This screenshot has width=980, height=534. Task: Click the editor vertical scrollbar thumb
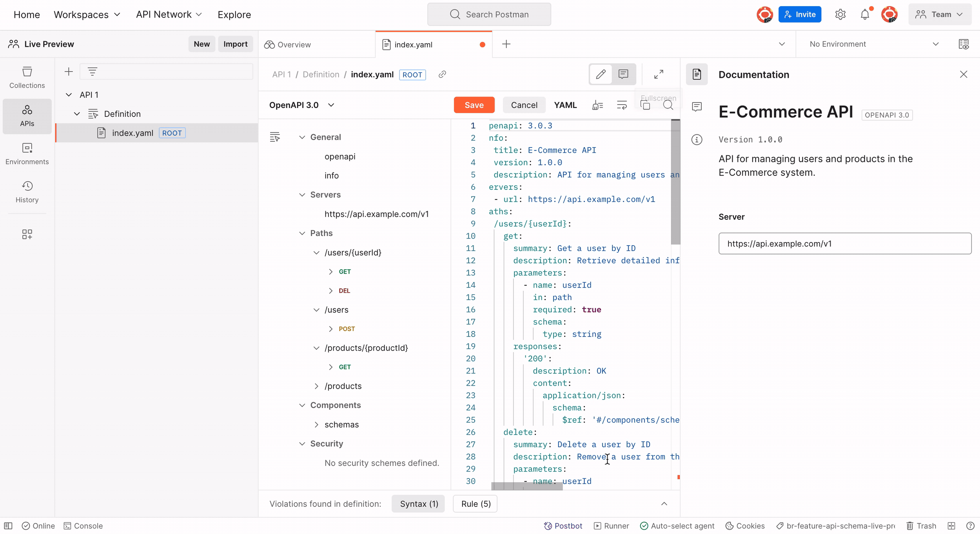675,182
